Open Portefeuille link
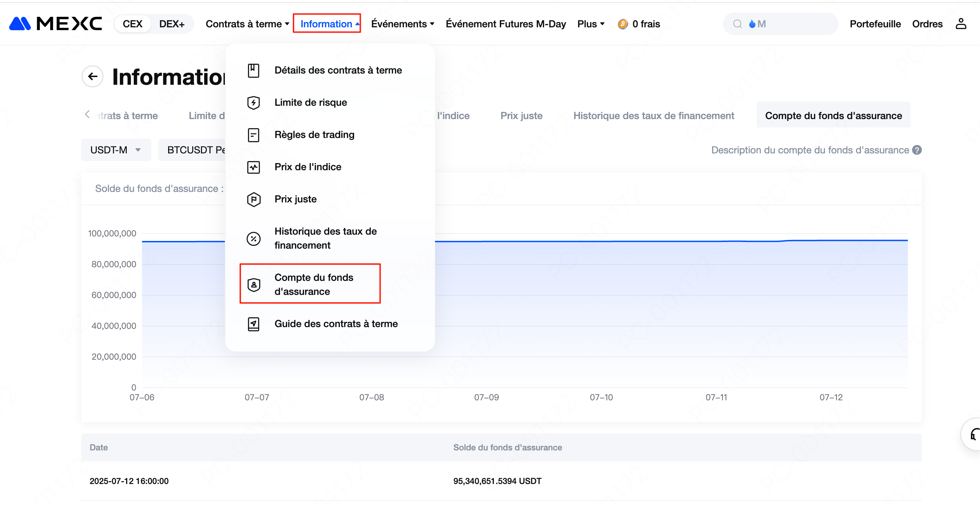The height and width of the screenshot is (505, 980). tap(875, 23)
